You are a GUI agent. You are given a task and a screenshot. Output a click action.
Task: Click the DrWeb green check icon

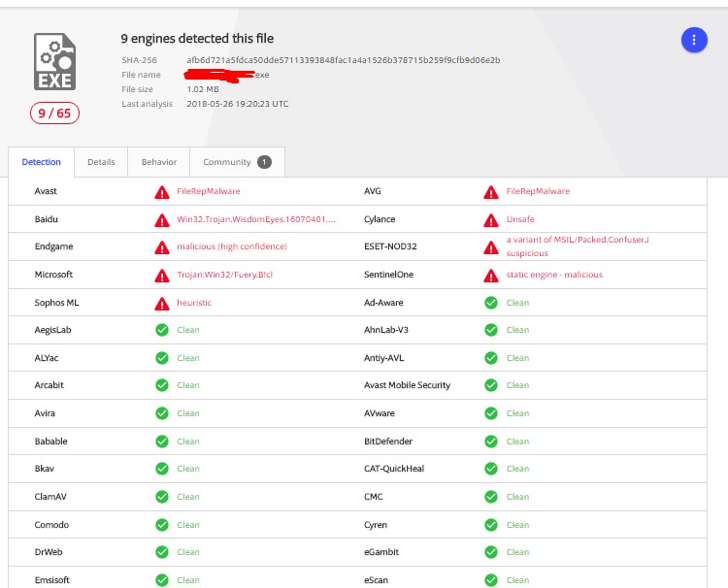162,552
